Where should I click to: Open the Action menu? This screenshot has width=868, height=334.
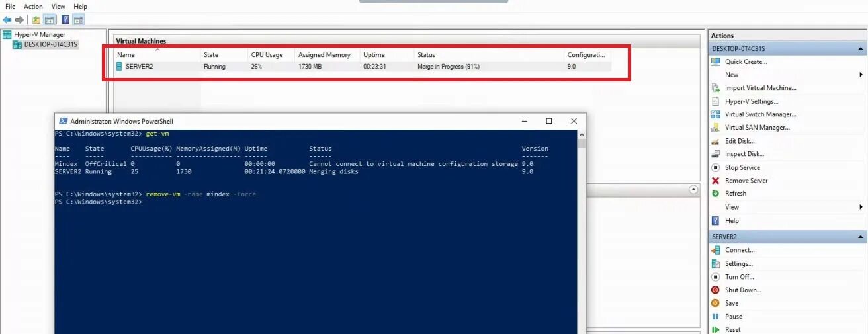coord(33,7)
